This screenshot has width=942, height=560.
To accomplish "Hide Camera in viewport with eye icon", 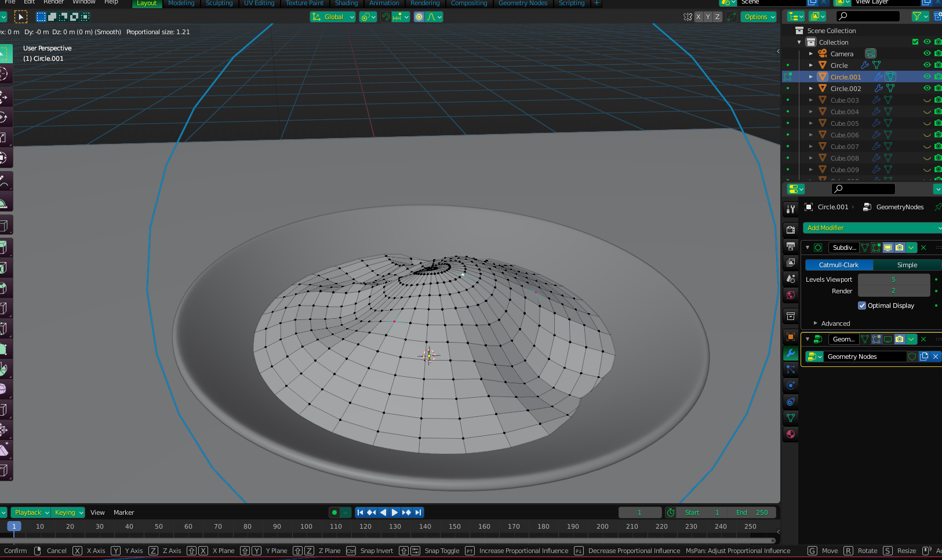I will pyautogui.click(x=927, y=53).
